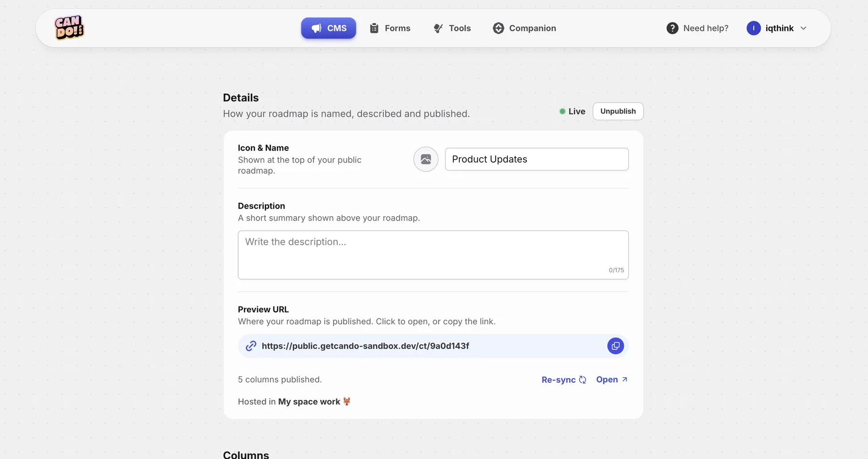Click the Columns section heading
Image resolution: width=868 pixels, height=459 pixels.
point(246,455)
